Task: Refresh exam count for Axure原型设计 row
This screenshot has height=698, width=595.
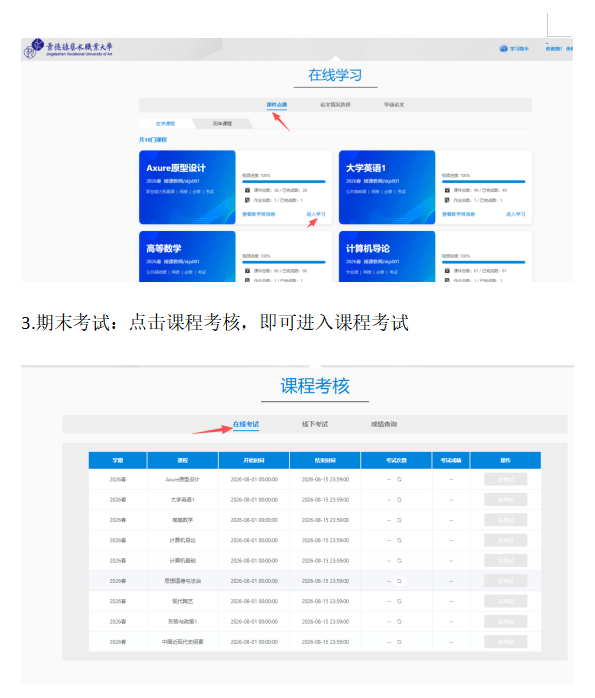Action: point(399,479)
